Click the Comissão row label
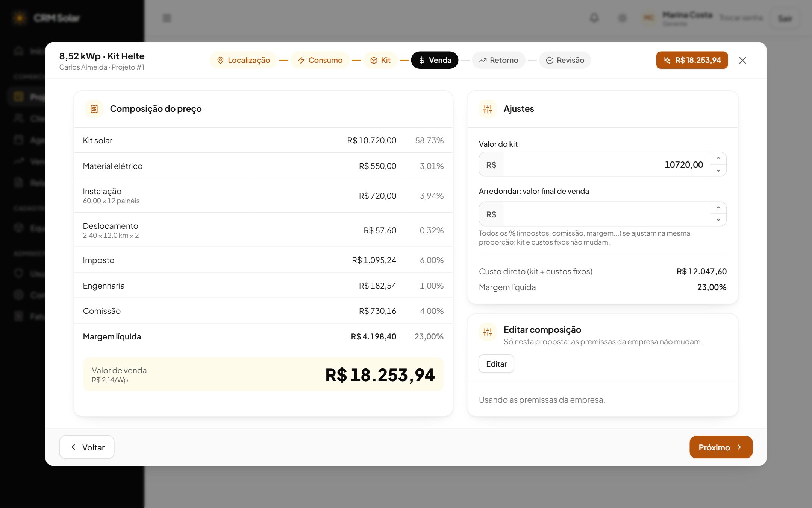 click(x=102, y=311)
